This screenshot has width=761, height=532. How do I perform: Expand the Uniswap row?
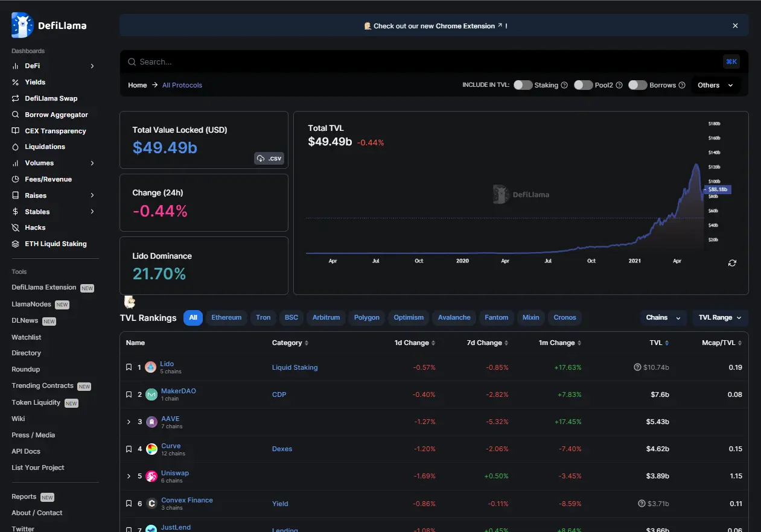(x=129, y=476)
